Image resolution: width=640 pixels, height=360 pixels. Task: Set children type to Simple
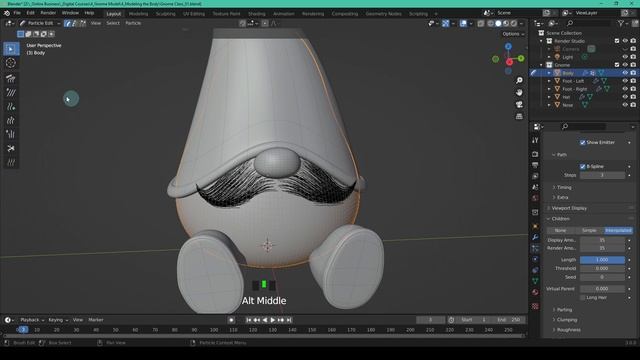point(589,231)
